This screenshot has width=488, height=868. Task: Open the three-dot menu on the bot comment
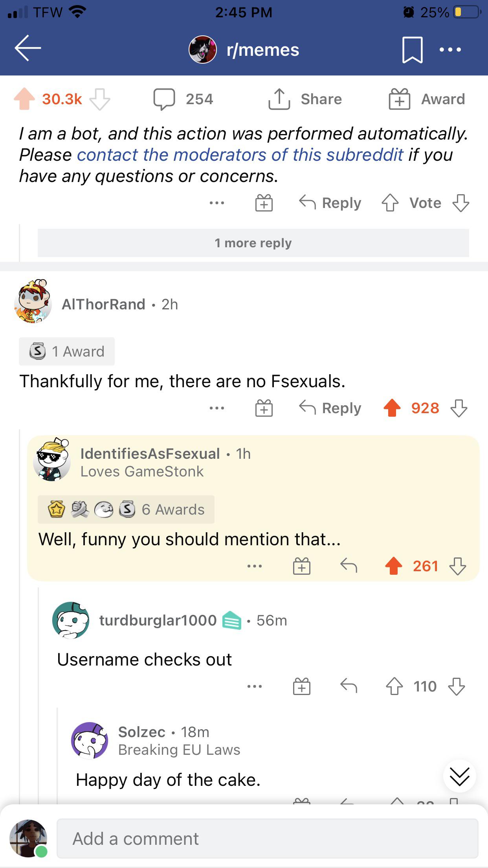[x=217, y=203]
